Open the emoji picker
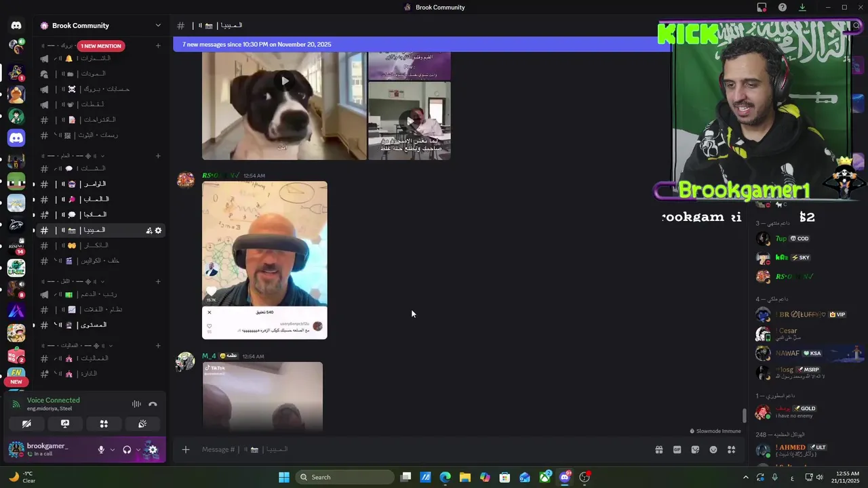The image size is (868, 488). (x=713, y=449)
